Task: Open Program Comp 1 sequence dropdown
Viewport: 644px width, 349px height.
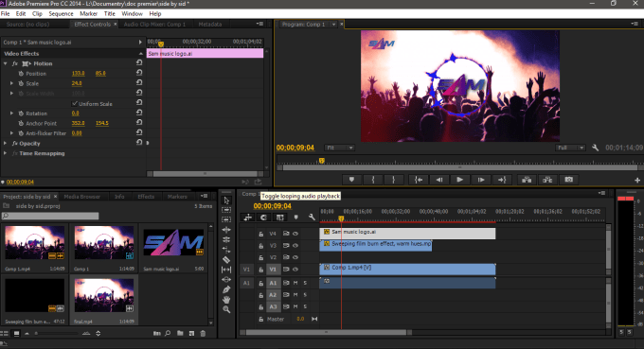Action: pos(333,25)
